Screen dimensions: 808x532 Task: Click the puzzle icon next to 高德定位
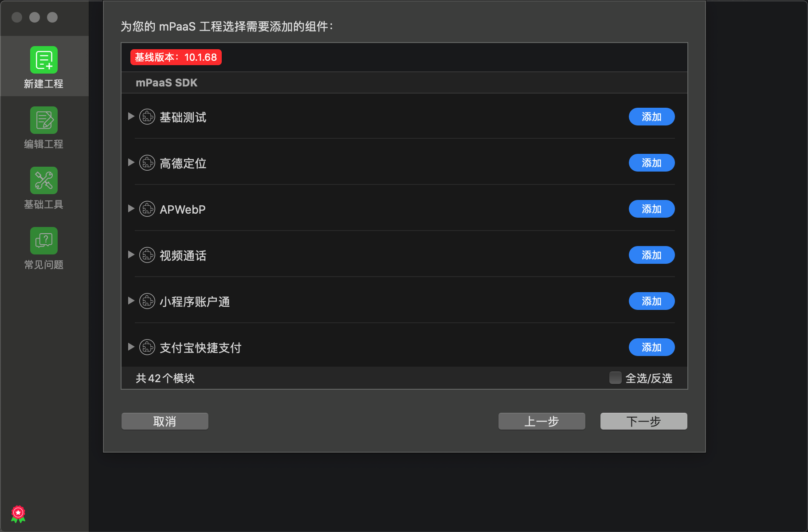(147, 163)
